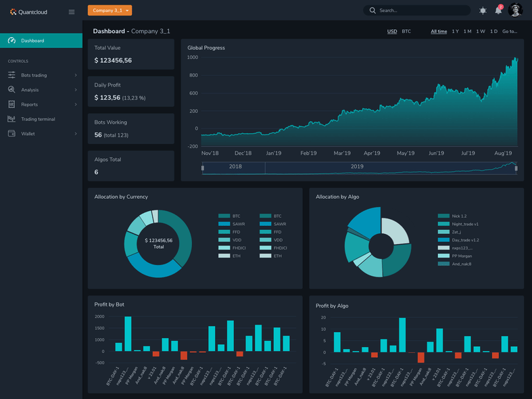This screenshot has height=399, width=532.
Task: Open the notifications bell
Action: (x=498, y=11)
